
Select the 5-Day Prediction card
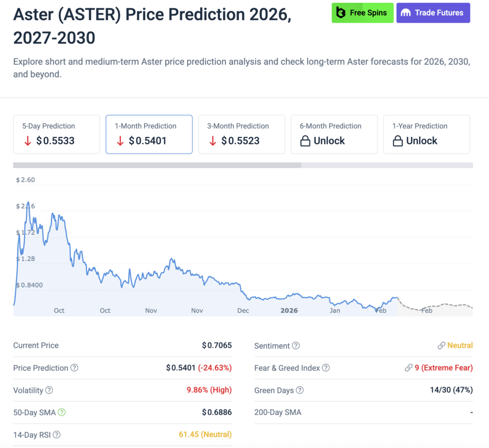pos(56,134)
